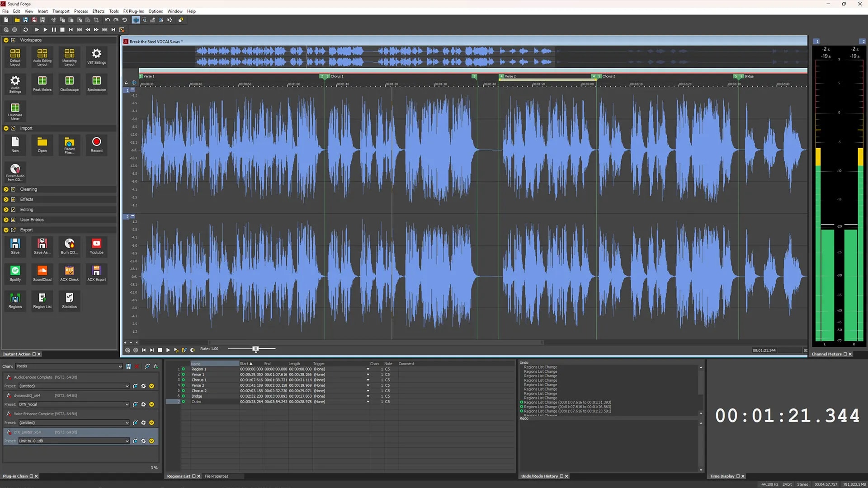
Task: Launch the Oscilloscope
Action: coord(69,84)
